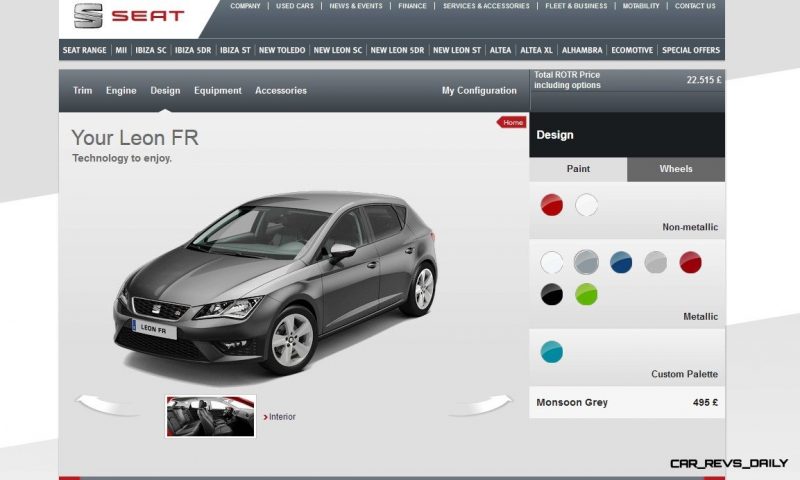
Task: Rotate car view with right arrow
Action: (x=481, y=406)
